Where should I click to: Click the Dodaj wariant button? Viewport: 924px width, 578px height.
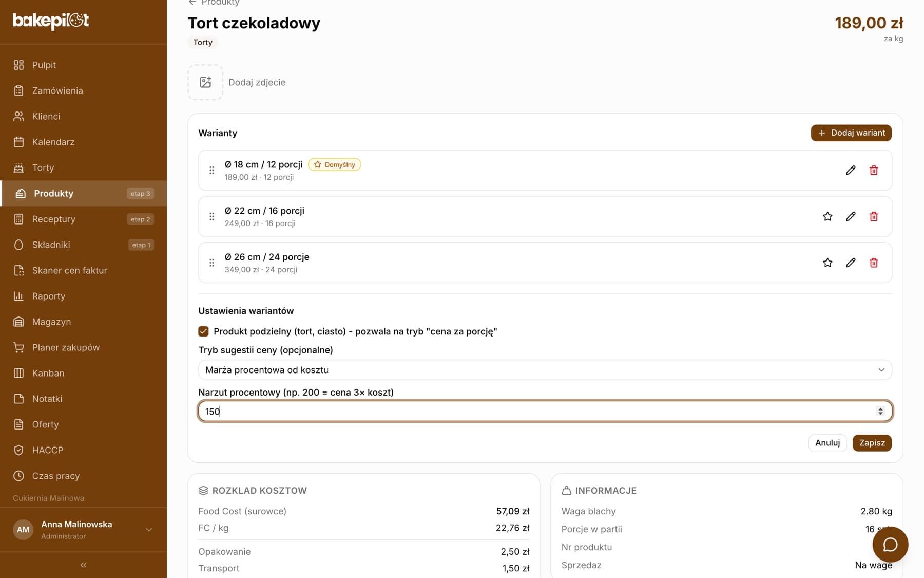click(851, 133)
